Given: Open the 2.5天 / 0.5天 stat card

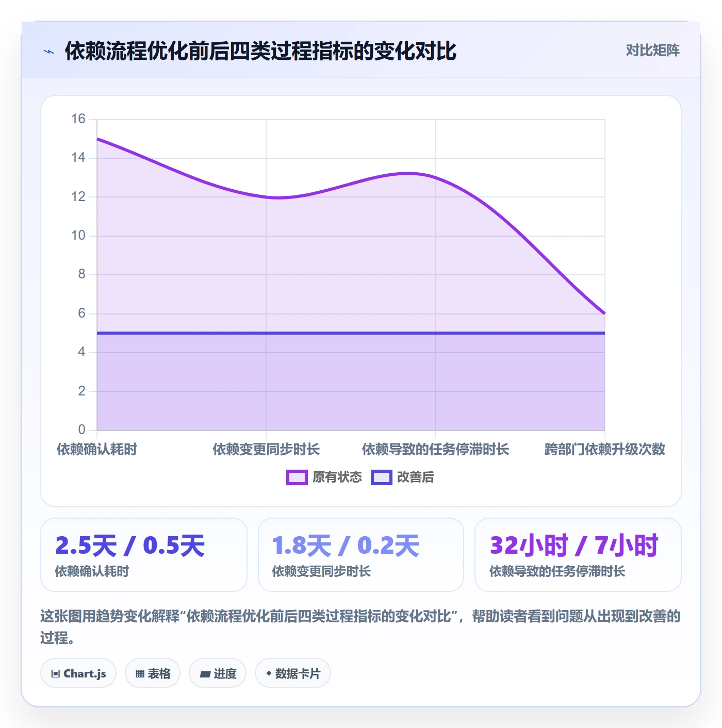Looking at the screenshot, I should [144, 555].
